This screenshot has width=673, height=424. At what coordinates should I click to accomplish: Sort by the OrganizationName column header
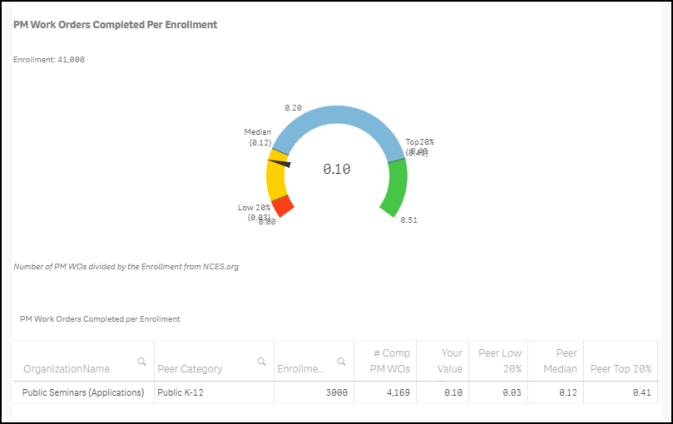(x=67, y=369)
